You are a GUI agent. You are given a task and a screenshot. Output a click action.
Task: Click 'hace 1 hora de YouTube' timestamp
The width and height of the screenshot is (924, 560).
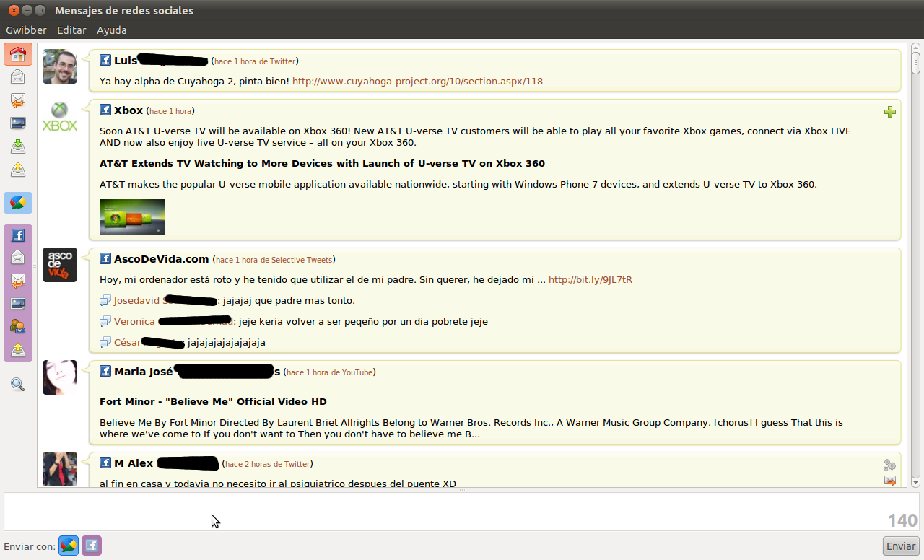[330, 372]
